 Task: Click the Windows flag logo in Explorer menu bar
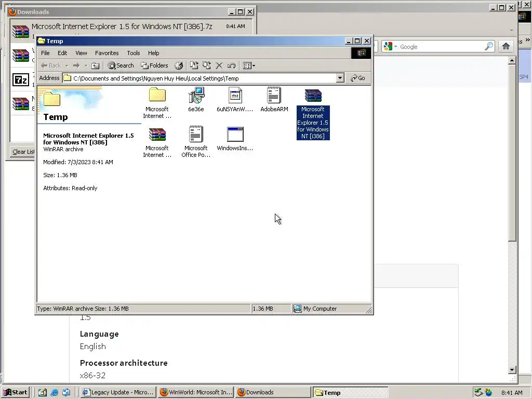[361, 53]
